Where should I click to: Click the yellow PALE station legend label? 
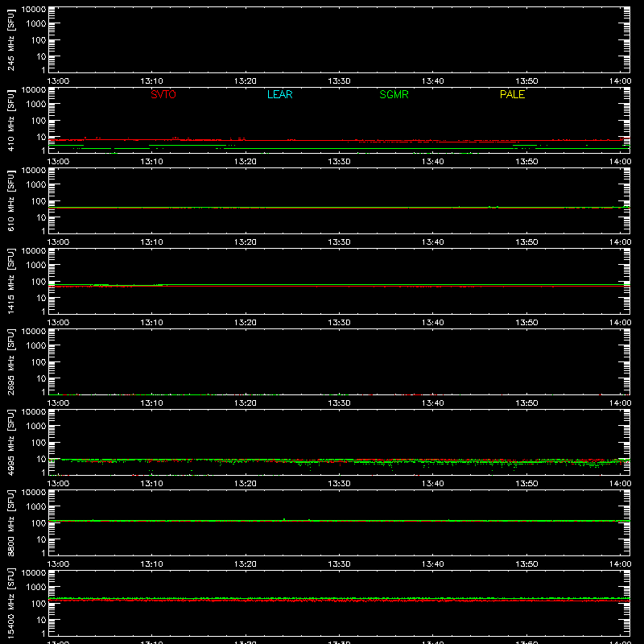(x=512, y=94)
